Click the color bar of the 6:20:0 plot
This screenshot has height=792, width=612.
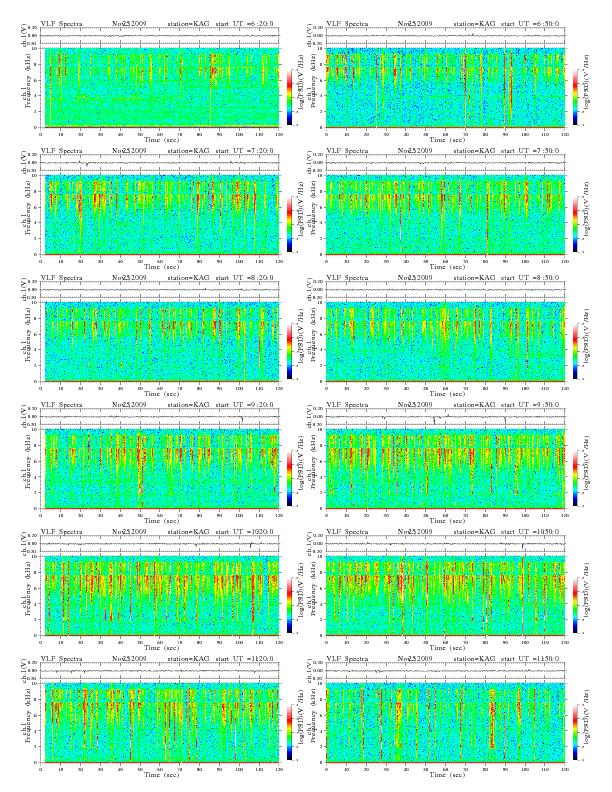(289, 97)
